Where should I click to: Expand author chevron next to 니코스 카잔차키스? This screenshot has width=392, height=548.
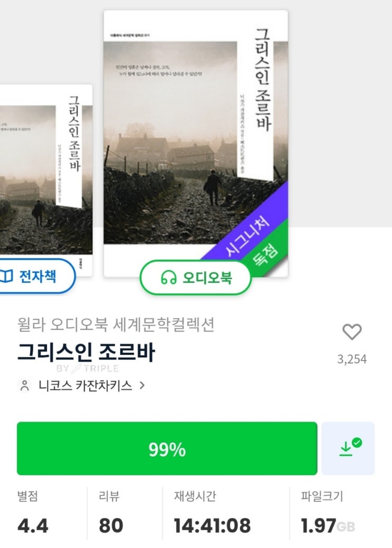[x=142, y=385]
